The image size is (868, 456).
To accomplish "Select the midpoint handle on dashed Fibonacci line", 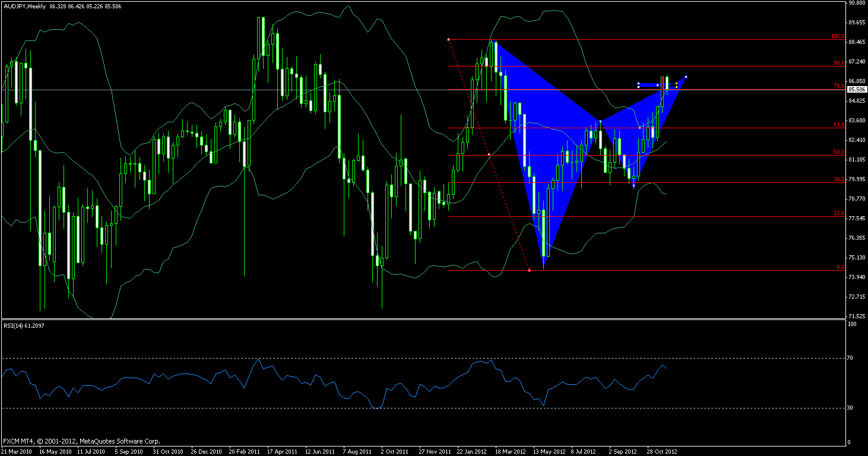I will pyautogui.click(x=489, y=154).
